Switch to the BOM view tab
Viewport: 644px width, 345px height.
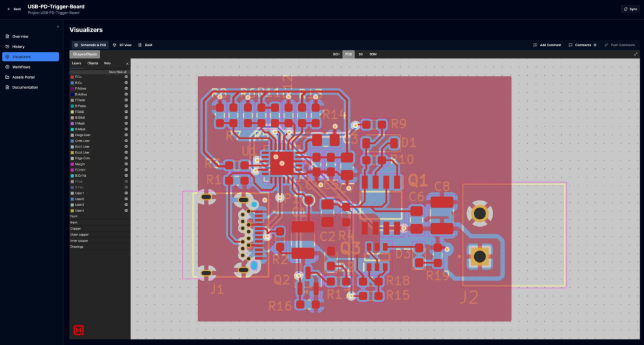point(373,54)
